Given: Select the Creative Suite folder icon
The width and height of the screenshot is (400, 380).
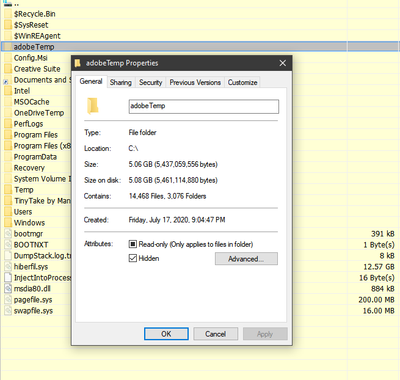Looking at the screenshot, I should (x=8, y=69).
